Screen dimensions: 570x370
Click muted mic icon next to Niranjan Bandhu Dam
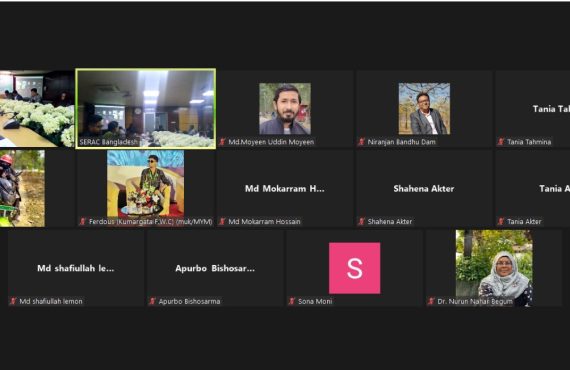coord(361,142)
